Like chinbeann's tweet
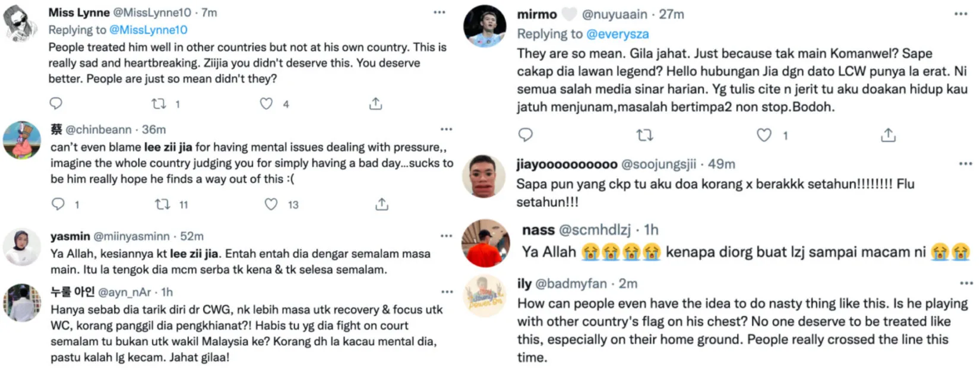Screen dimensions: 980x370 point(271,204)
